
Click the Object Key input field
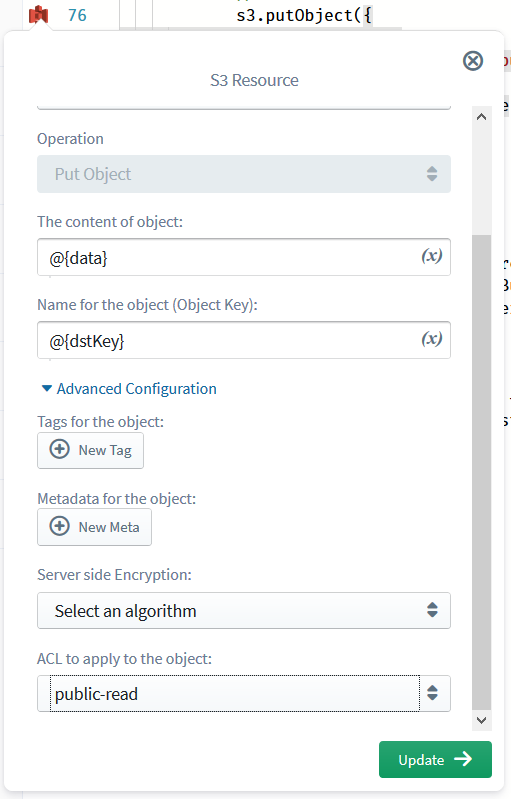[244, 340]
